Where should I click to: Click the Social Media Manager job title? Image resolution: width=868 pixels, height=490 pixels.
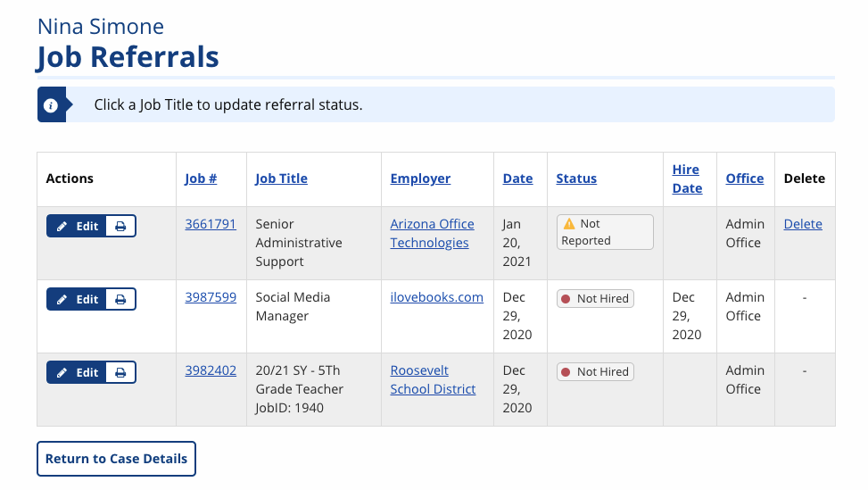(293, 306)
